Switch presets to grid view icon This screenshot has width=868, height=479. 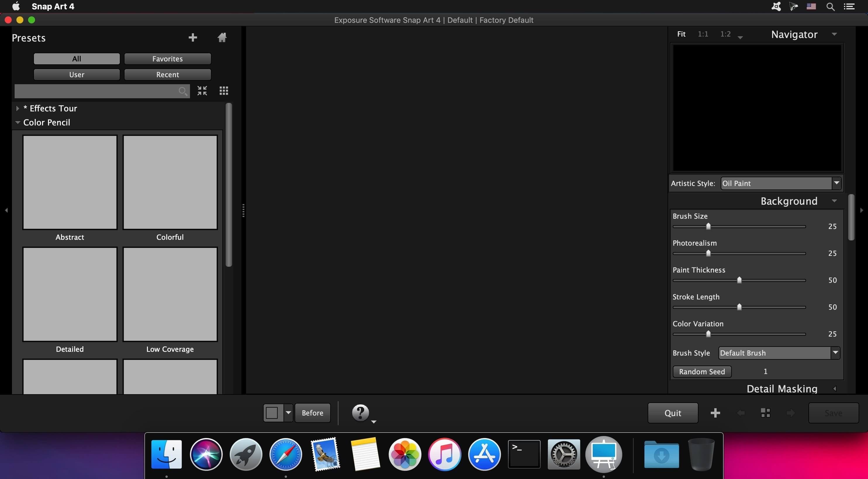click(x=224, y=91)
